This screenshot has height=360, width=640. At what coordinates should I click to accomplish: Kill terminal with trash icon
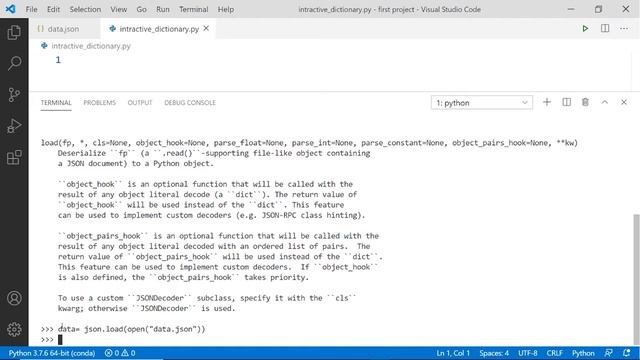coord(585,102)
